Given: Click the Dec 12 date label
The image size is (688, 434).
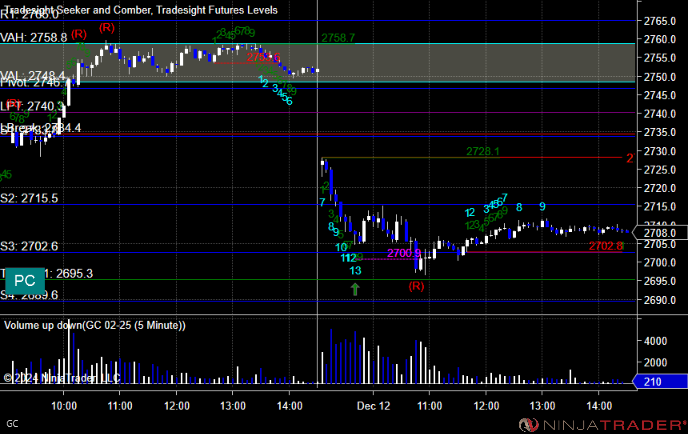Looking at the screenshot, I should point(373,406).
